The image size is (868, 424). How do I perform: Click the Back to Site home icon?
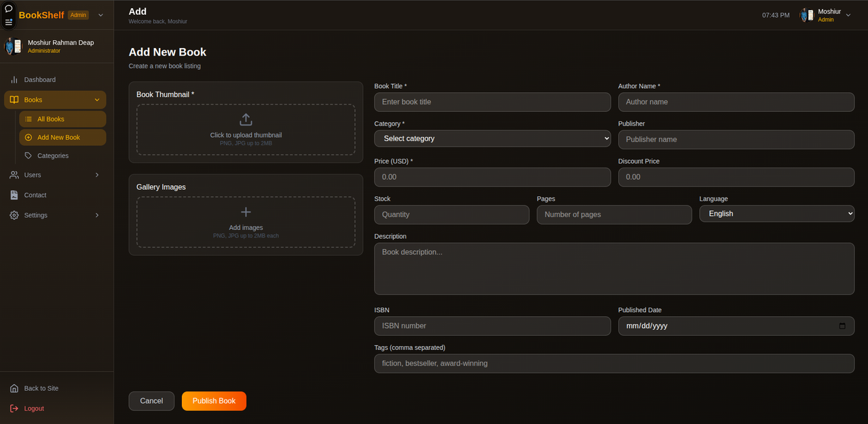[14, 389]
